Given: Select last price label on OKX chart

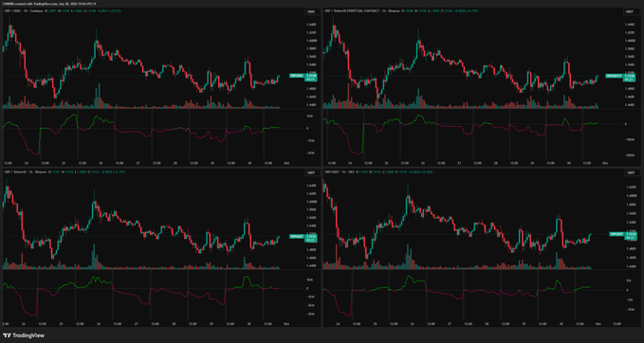Looking at the screenshot, I should point(622,235).
